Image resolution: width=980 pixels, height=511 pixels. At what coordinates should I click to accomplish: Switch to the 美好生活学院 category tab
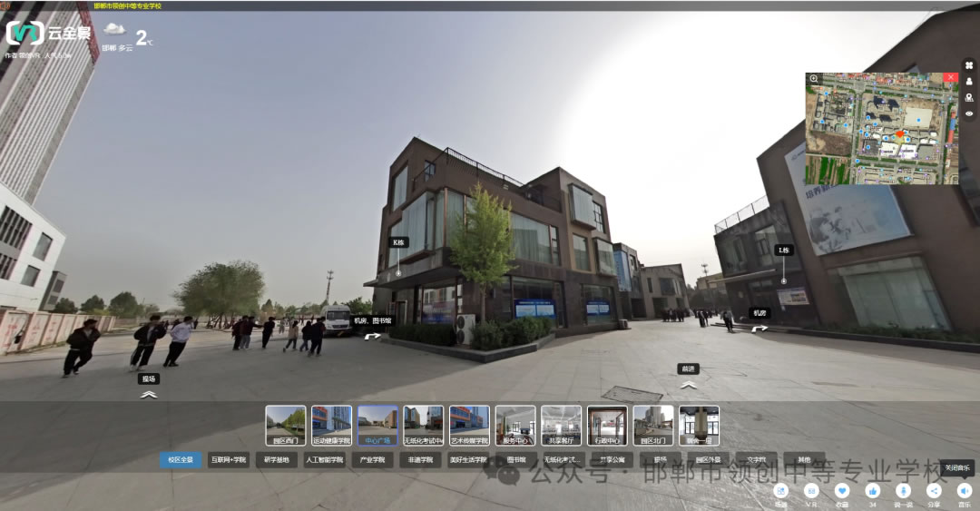[468, 459]
